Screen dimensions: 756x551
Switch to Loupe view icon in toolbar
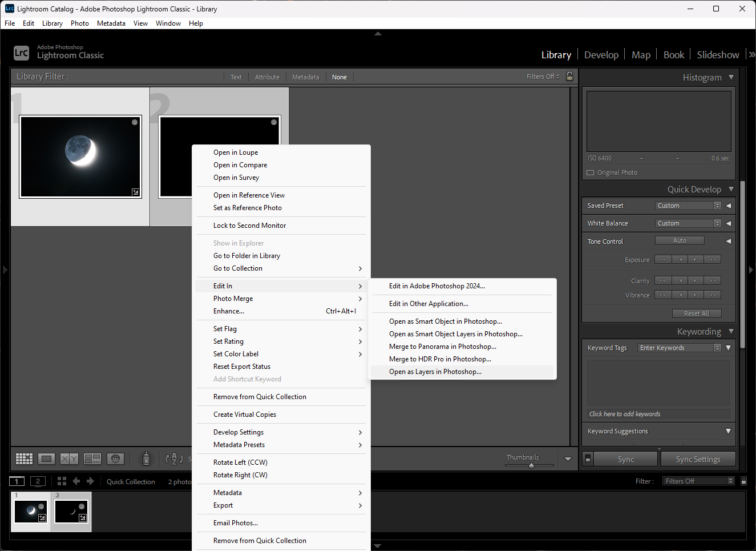47,459
